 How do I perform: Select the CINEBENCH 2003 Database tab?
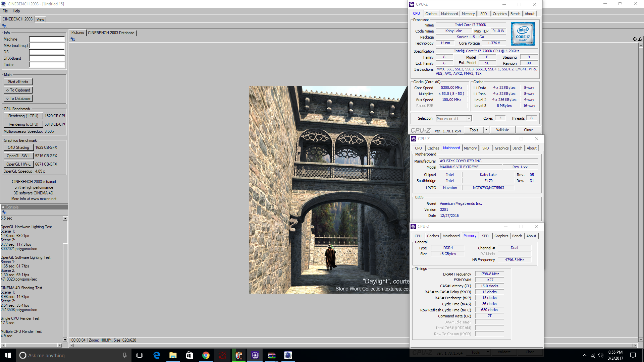[111, 33]
